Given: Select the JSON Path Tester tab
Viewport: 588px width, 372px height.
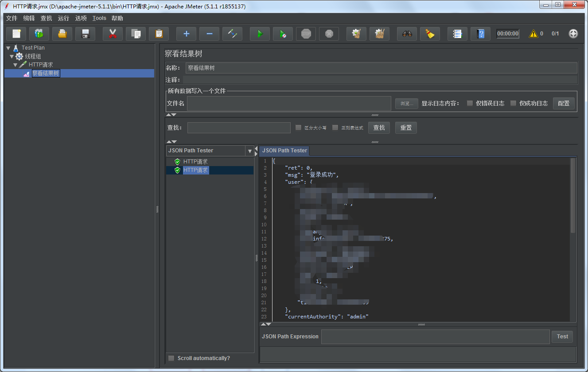Looking at the screenshot, I should [284, 151].
